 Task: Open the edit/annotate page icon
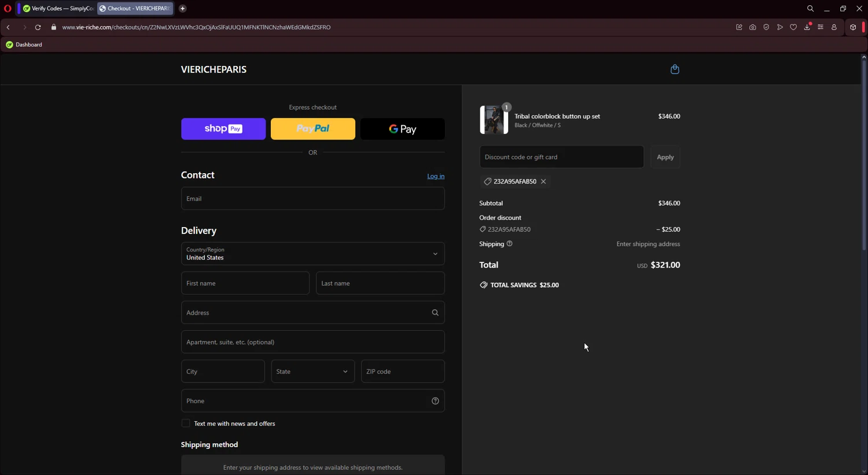739,27
